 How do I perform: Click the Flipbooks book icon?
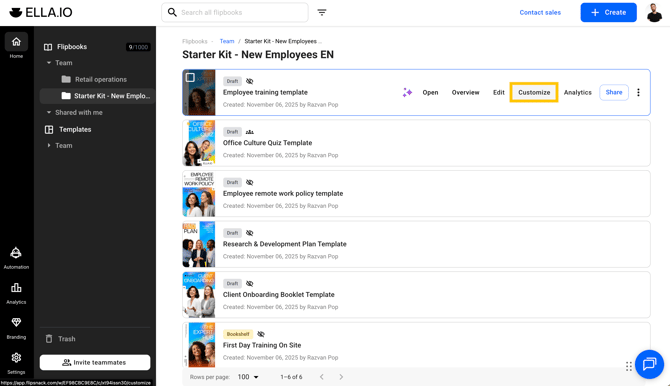[x=48, y=47]
